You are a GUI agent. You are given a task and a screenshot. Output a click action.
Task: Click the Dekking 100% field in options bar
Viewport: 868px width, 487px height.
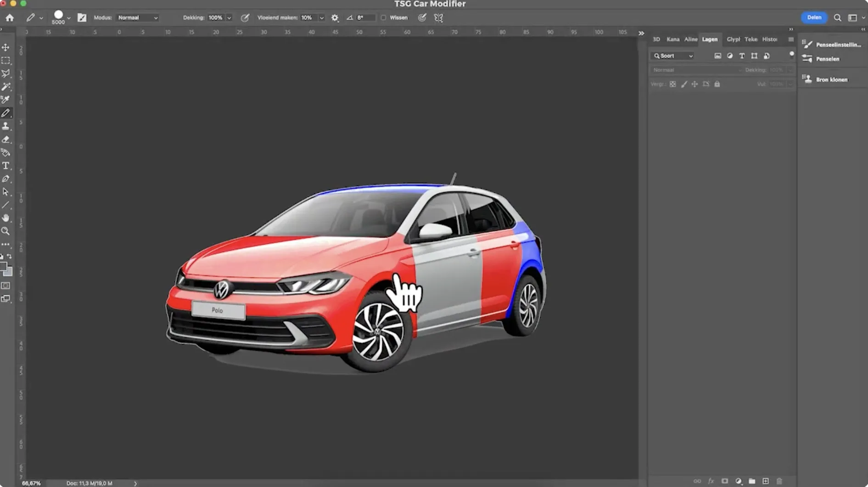(216, 18)
